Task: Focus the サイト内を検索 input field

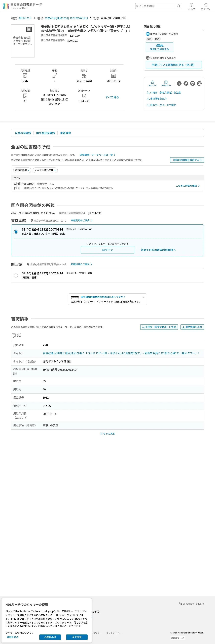Action: tap(155, 6)
